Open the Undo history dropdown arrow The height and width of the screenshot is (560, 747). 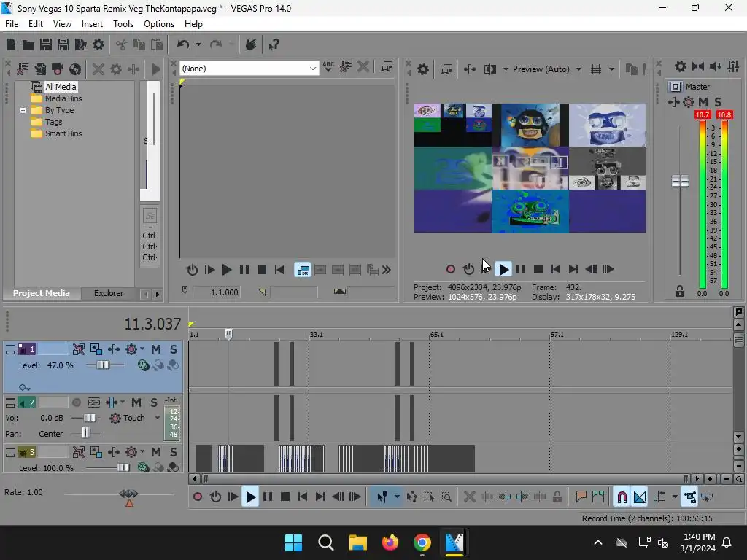click(x=198, y=44)
